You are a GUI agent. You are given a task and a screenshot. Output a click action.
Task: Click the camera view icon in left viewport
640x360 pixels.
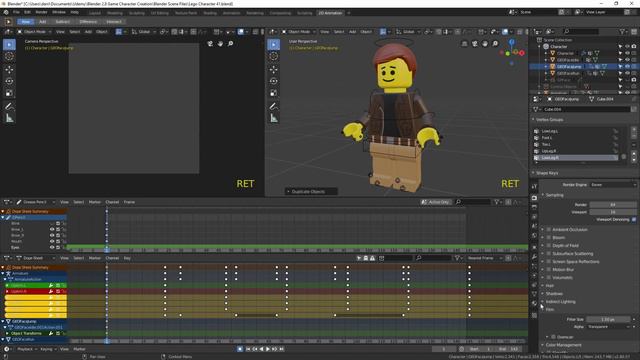[210, 43]
